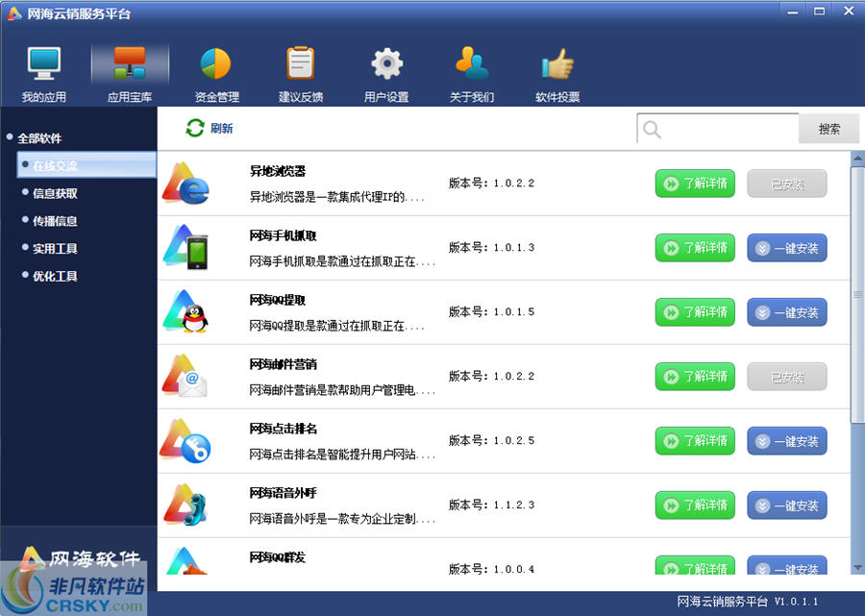Minimize the 网海云销服务平台 window
The image size is (865, 616).
coord(793,12)
